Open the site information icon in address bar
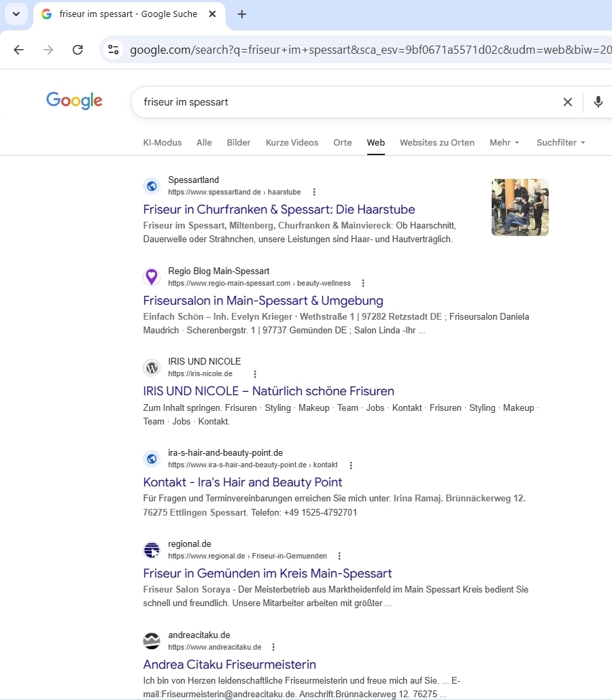 click(x=114, y=50)
